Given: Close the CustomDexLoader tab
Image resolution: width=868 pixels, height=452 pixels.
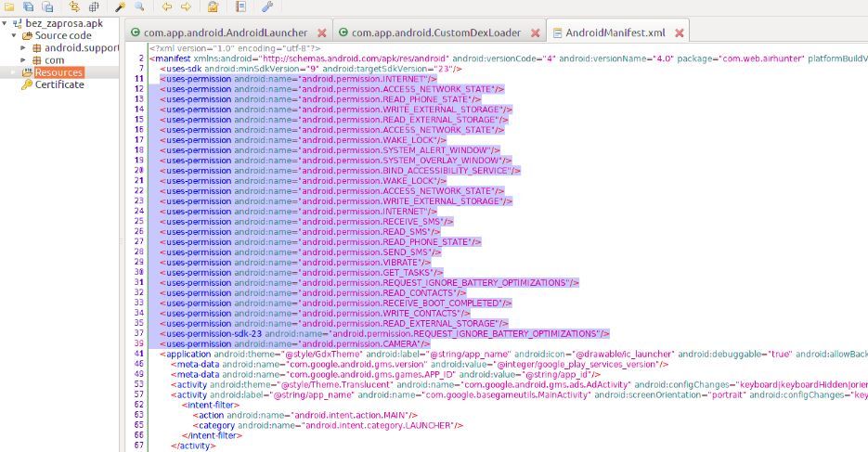Looking at the screenshot, I should coord(536,33).
